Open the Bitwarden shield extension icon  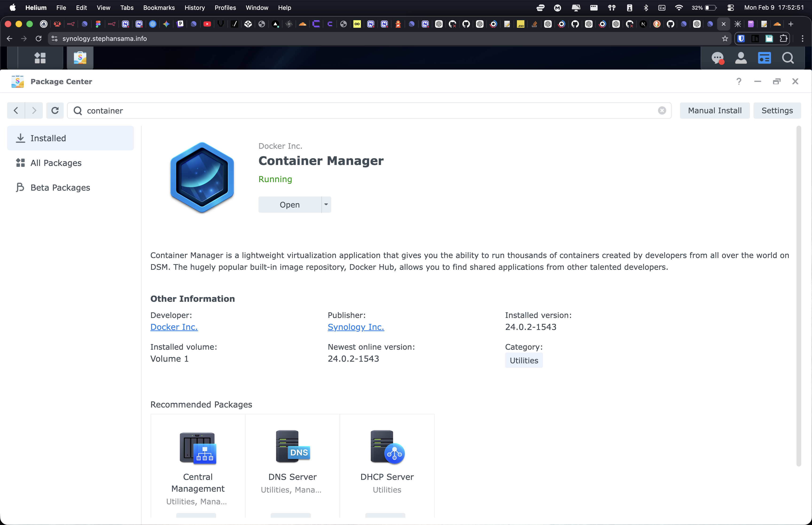(741, 39)
